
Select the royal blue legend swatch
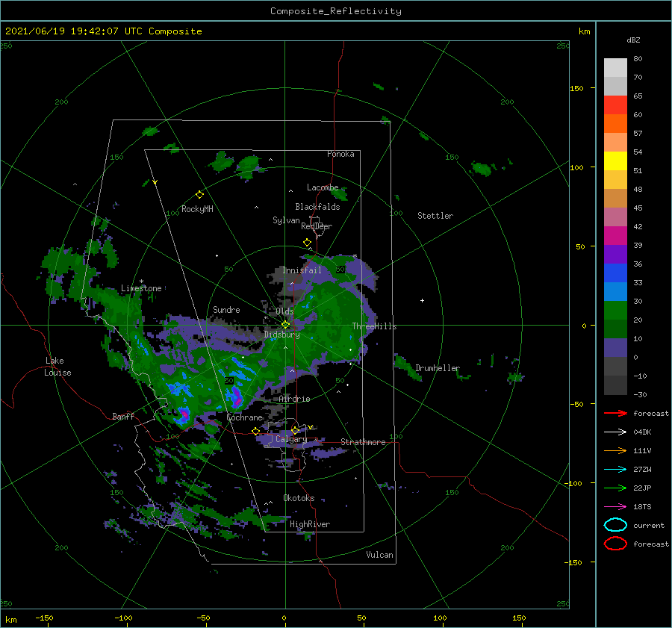pos(615,273)
